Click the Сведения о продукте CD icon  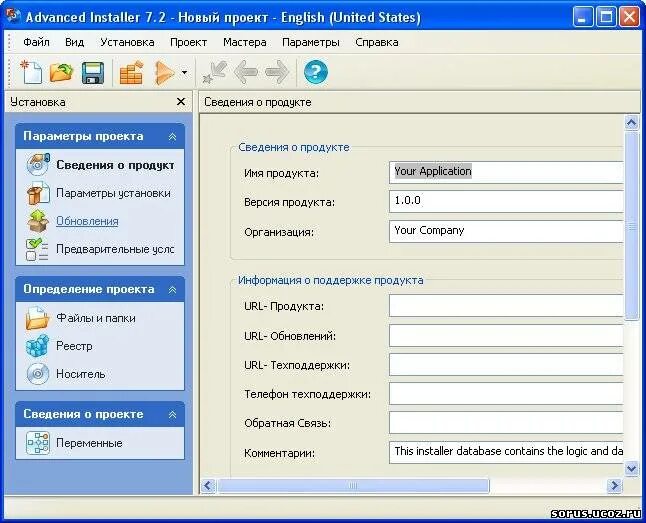[x=38, y=165]
